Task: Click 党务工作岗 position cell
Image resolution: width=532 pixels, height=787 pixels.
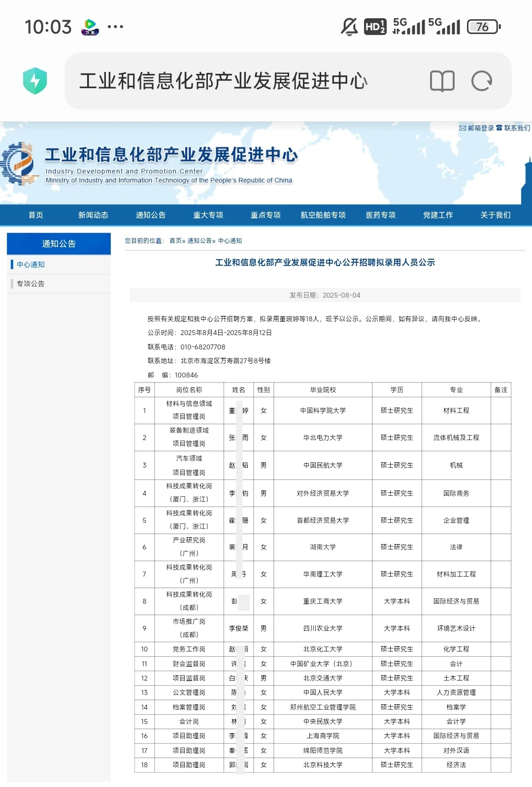Action: pos(189,649)
